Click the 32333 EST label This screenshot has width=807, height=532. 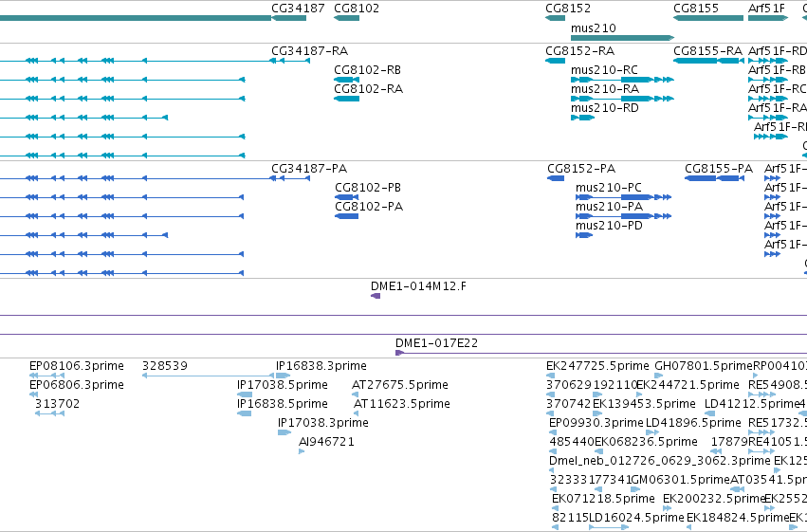568,480
